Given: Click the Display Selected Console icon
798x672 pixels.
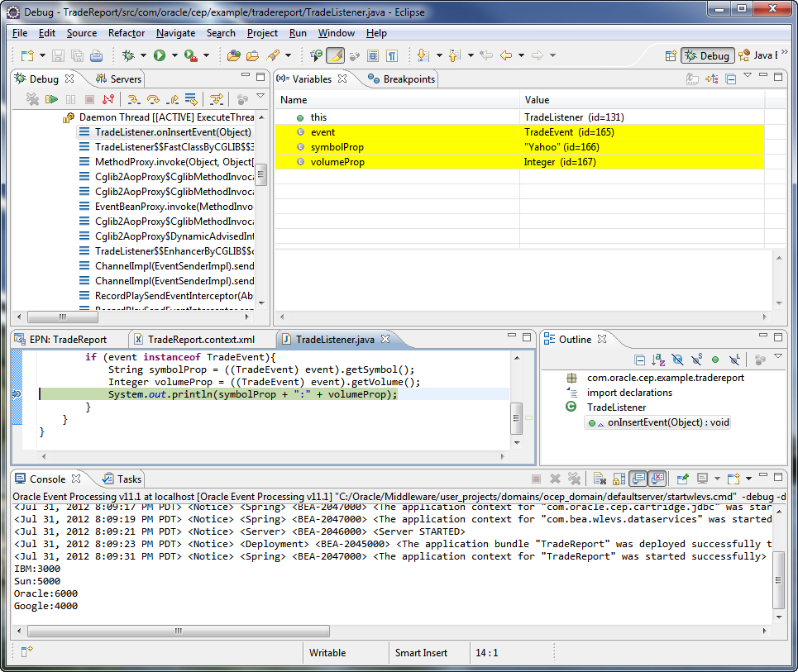Looking at the screenshot, I should click(x=702, y=479).
